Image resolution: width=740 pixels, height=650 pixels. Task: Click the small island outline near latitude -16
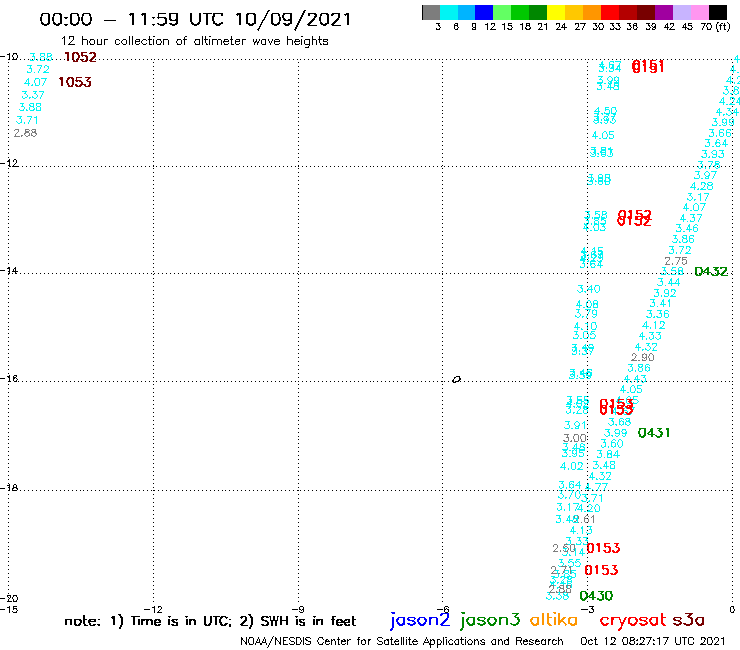456,379
